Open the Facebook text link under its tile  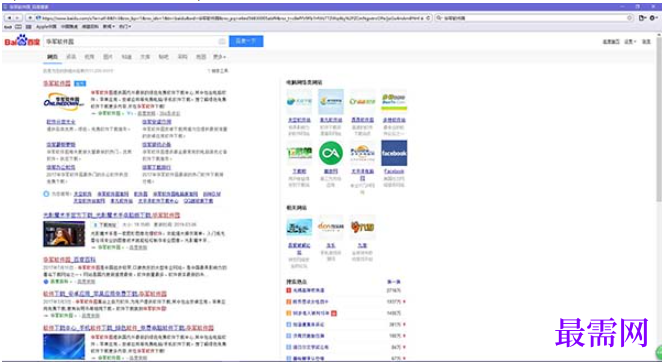[394, 171]
